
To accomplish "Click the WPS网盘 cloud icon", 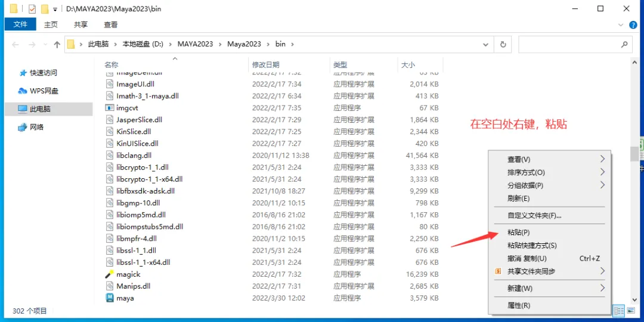I will click(23, 91).
